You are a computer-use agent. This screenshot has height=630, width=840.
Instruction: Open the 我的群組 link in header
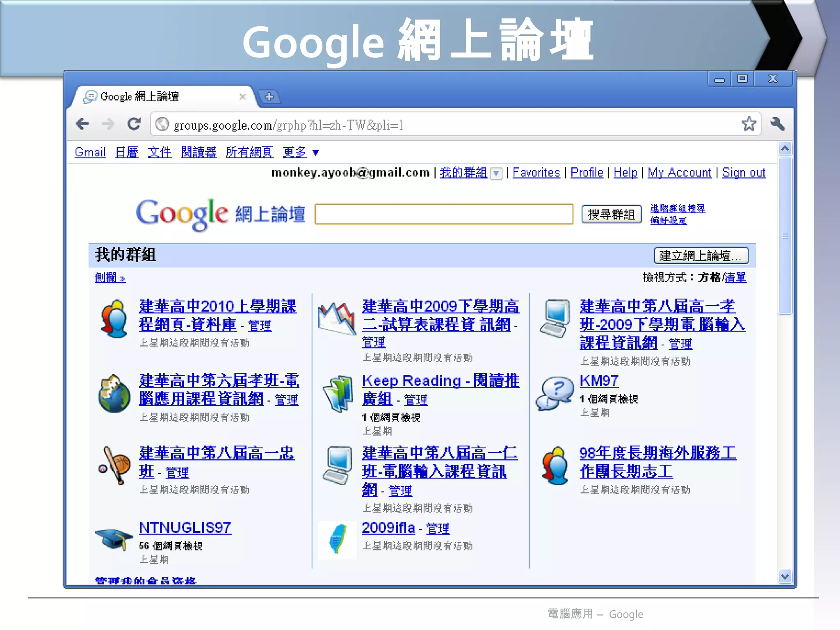pos(463,173)
